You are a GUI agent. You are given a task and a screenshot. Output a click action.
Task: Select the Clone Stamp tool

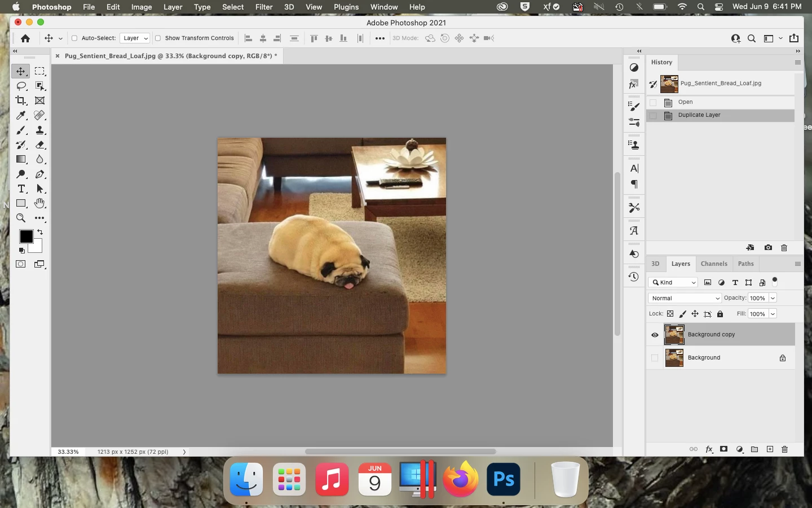(39, 130)
